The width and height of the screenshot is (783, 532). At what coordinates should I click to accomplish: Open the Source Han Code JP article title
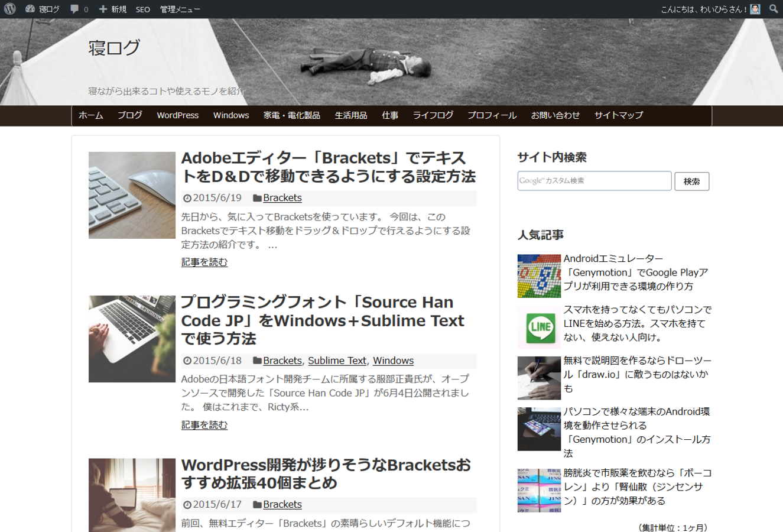coord(323,320)
